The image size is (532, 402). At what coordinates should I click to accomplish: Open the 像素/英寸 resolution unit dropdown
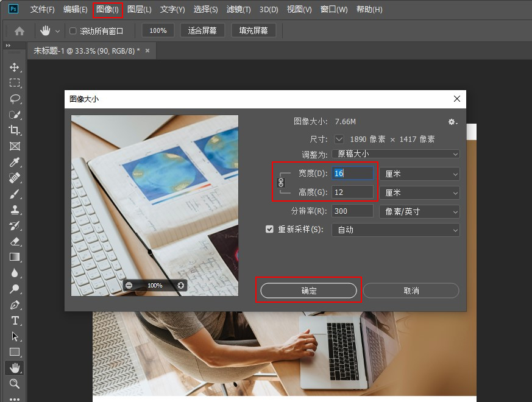click(419, 211)
